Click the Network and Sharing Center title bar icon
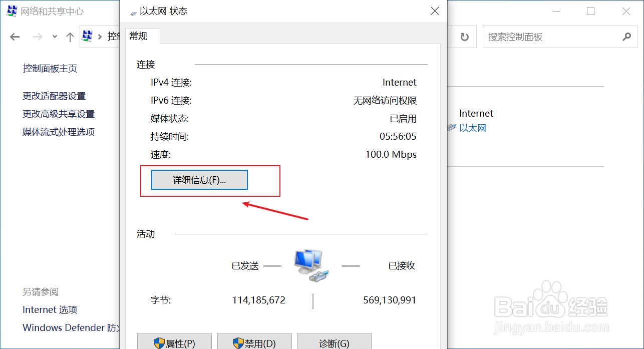Viewport: 644px width, 349px height. pyautogui.click(x=11, y=11)
